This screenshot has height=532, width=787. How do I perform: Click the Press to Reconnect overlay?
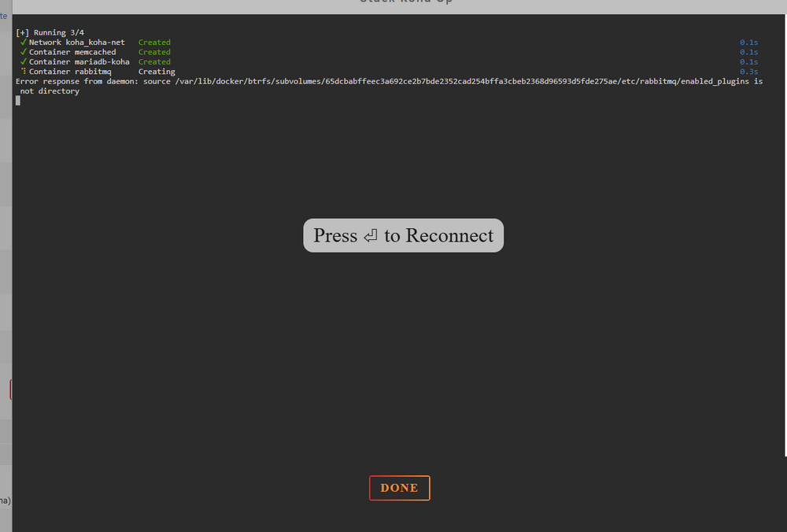403,235
